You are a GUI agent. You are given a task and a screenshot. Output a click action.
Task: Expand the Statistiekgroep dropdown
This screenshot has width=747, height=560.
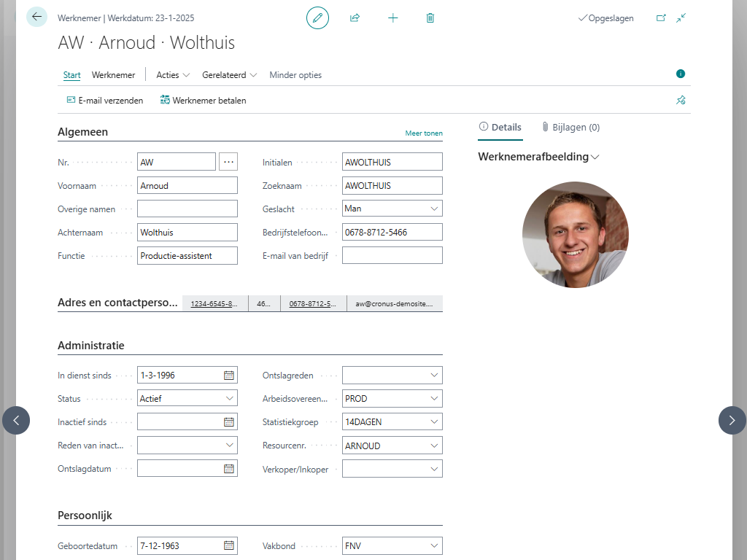(434, 422)
